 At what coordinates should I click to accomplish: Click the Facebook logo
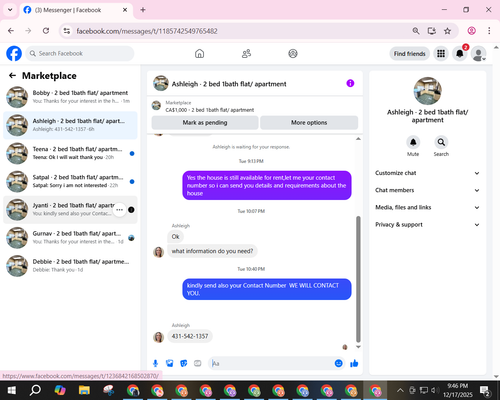click(x=14, y=54)
